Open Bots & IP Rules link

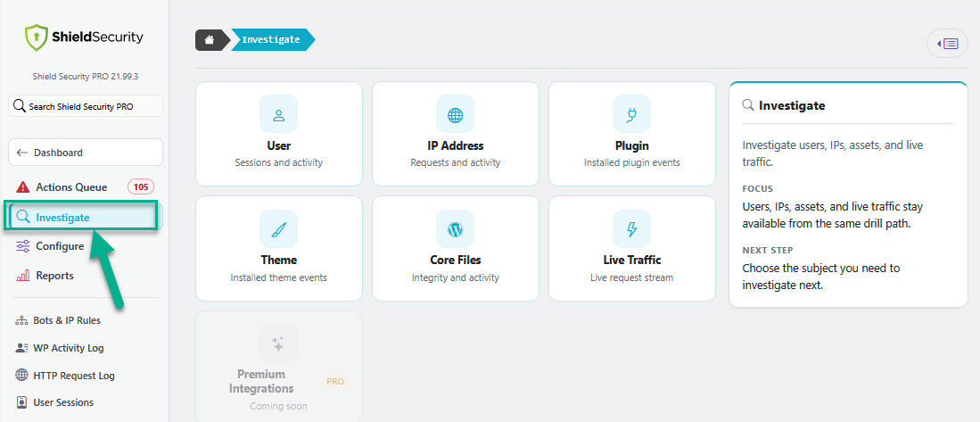coord(67,320)
